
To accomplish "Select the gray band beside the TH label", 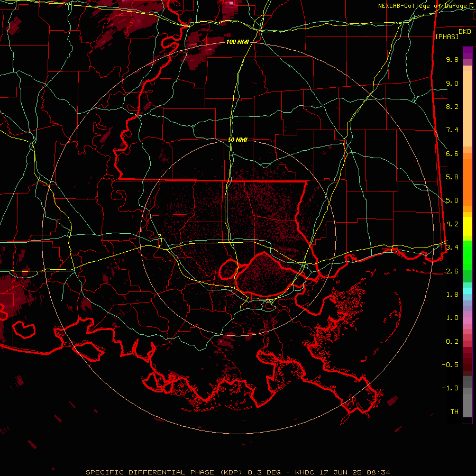I will coord(467,406).
